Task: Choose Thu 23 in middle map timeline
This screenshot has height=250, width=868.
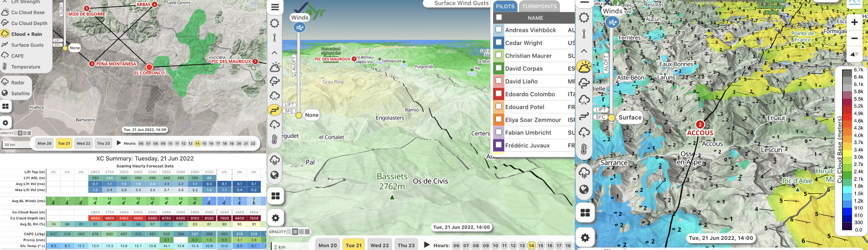Action: pyautogui.click(x=406, y=245)
